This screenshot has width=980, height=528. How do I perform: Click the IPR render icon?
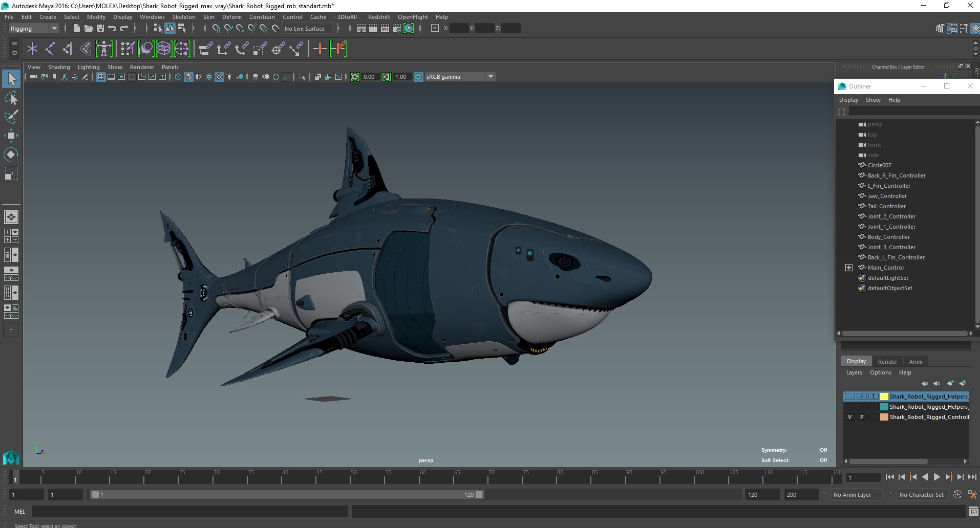pyautogui.click(x=385, y=28)
